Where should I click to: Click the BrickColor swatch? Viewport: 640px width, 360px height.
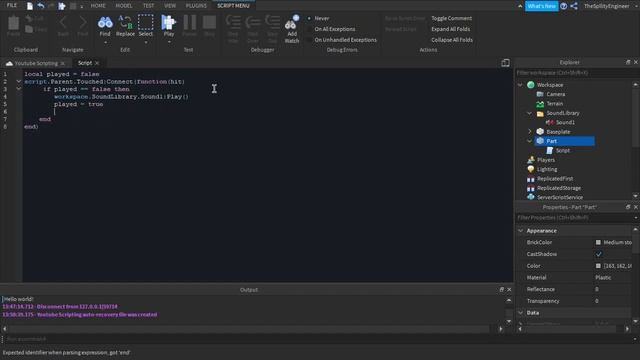click(598, 242)
